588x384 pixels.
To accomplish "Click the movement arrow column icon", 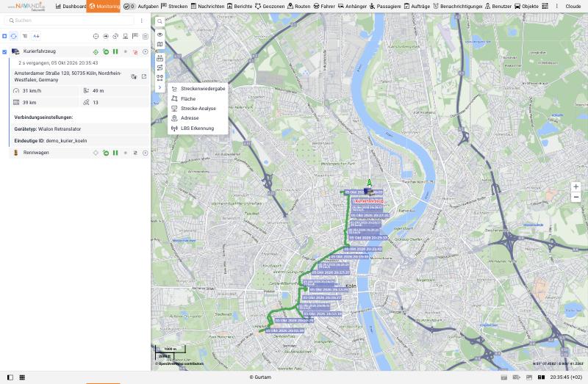I will (106, 36).
